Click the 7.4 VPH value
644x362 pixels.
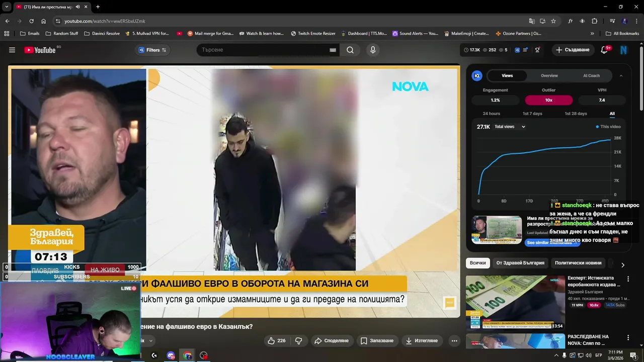602,100
